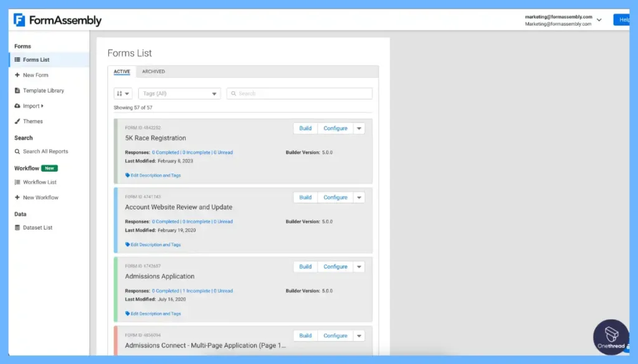Open Themes page
638x364 pixels.
(x=32, y=121)
